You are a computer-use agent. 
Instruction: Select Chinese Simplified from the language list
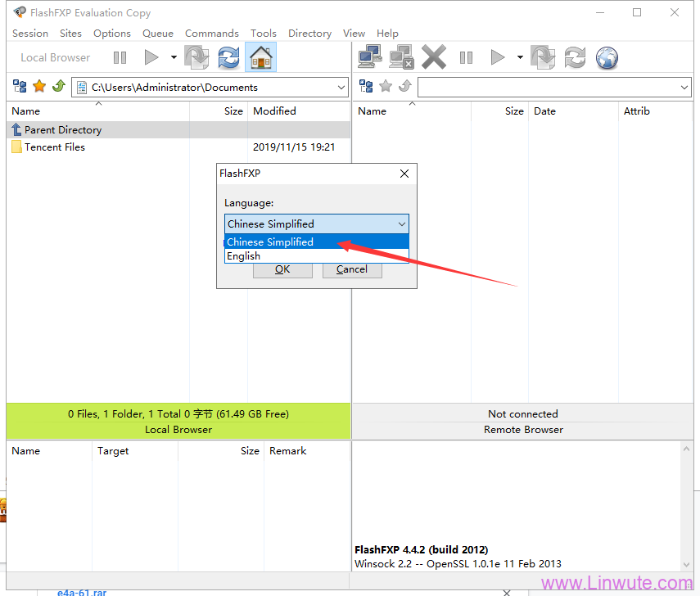(317, 242)
